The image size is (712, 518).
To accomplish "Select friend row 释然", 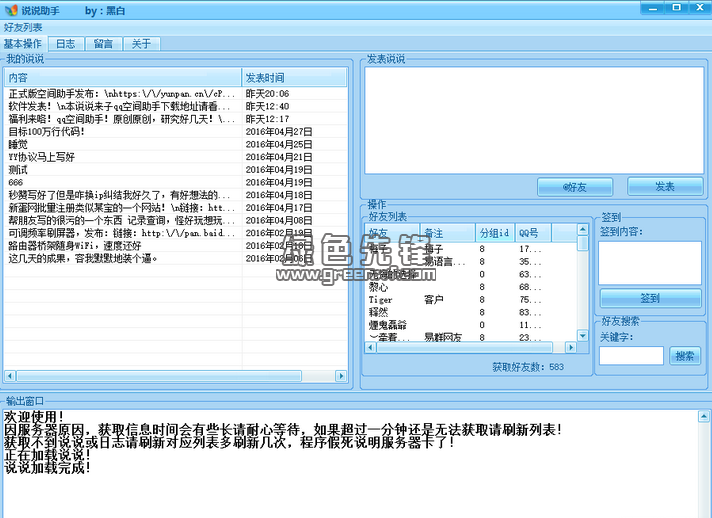I will pos(471,312).
